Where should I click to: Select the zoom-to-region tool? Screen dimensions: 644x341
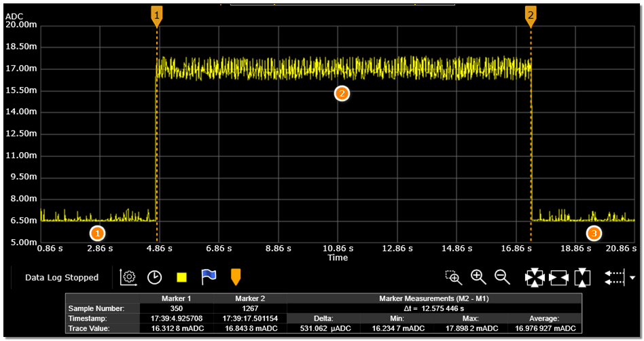453,277
